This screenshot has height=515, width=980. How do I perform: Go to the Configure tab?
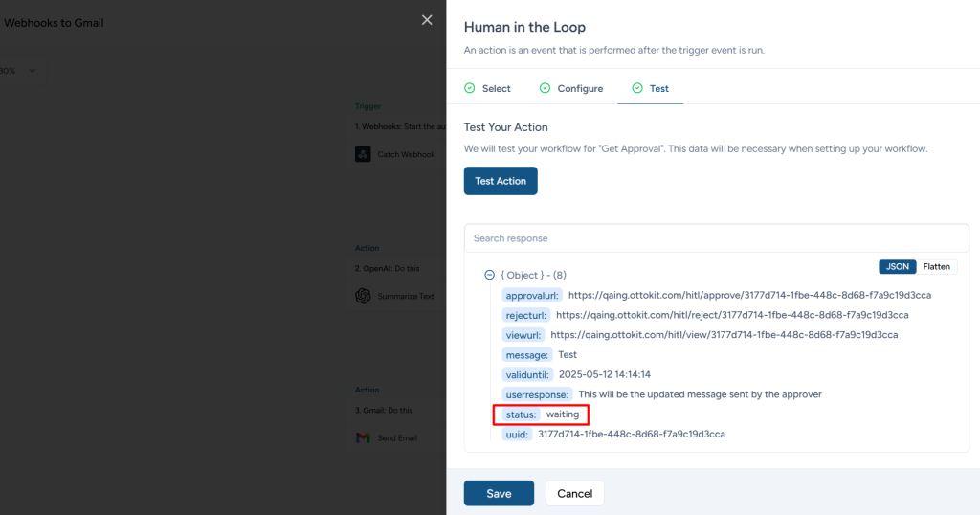[x=580, y=88]
